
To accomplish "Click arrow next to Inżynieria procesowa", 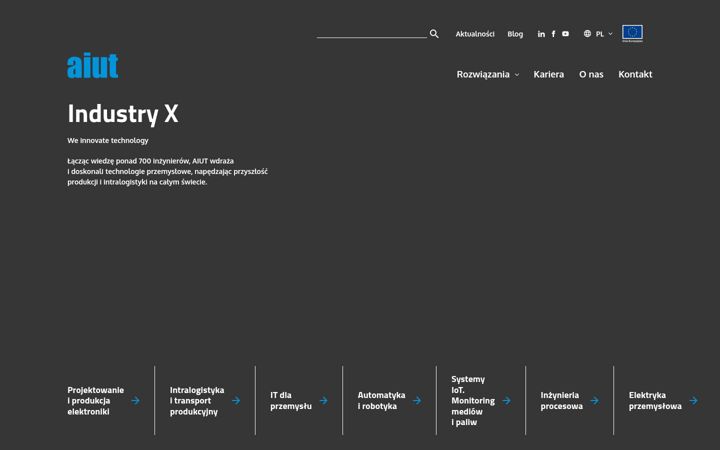I will tap(595, 401).
